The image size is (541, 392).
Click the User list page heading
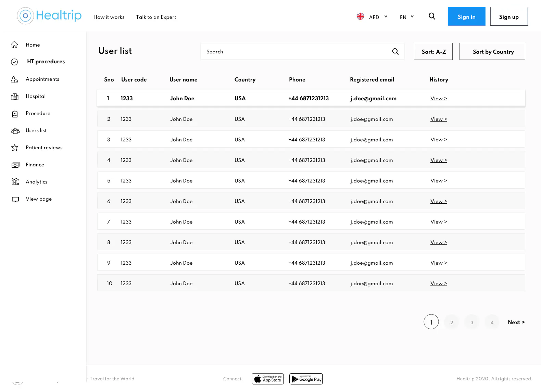(x=115, y=51)
